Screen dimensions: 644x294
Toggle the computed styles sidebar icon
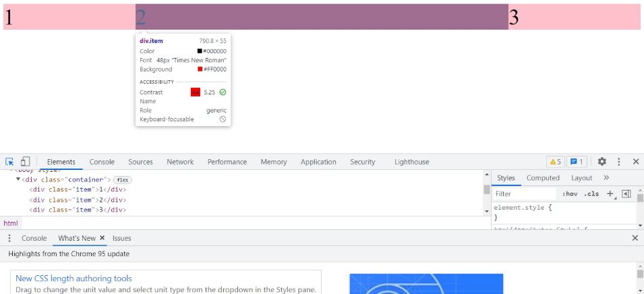pos(626,194)
